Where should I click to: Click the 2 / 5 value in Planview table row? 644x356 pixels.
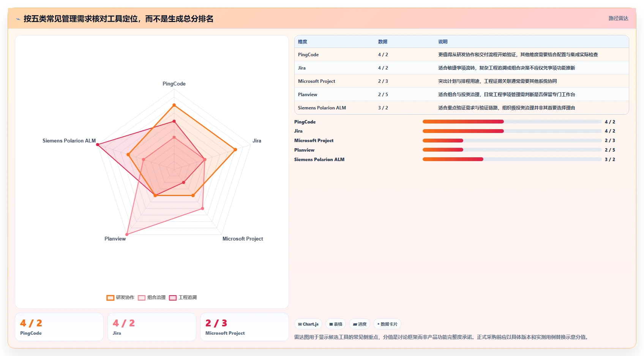pos(383,95)
